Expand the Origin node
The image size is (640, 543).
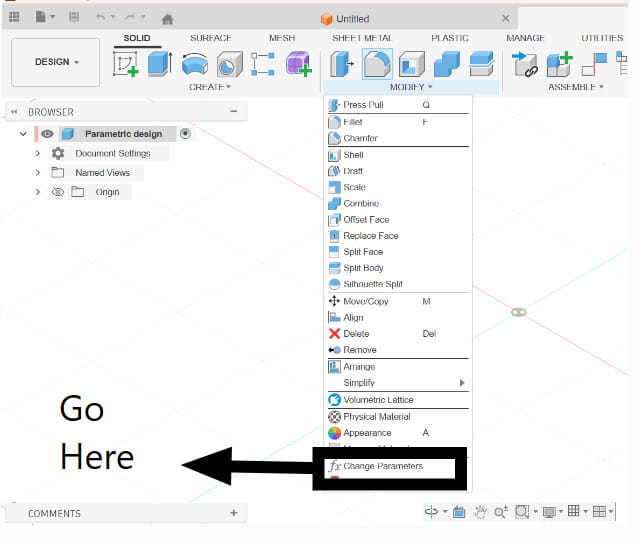click(38, 192)
